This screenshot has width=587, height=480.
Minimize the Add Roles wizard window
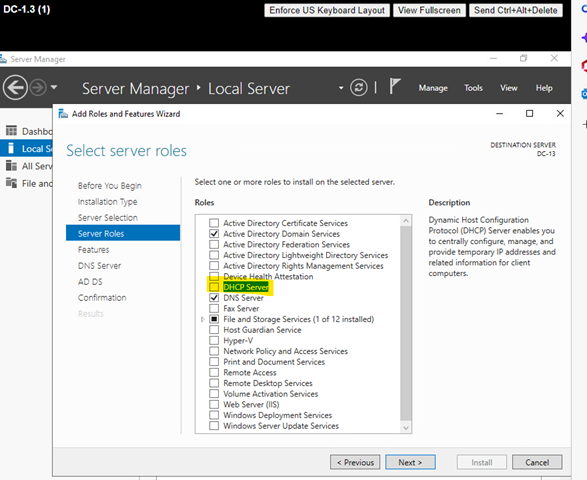click(499, 113)
